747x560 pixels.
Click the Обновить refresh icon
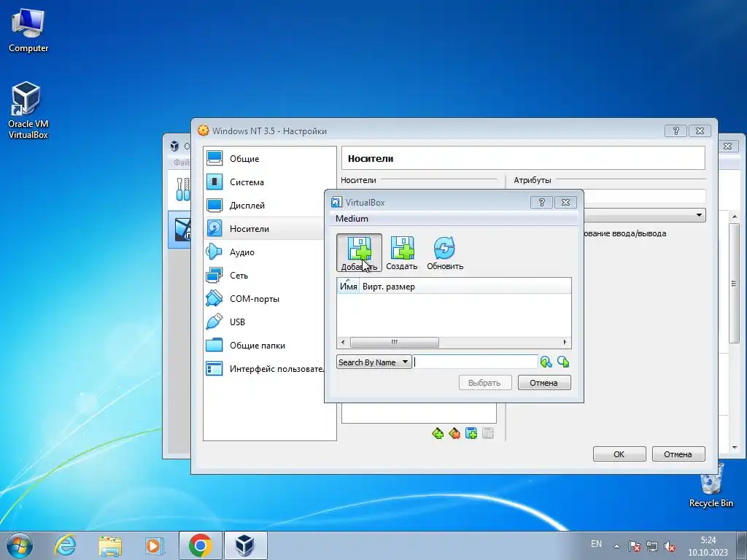point(444,252)
